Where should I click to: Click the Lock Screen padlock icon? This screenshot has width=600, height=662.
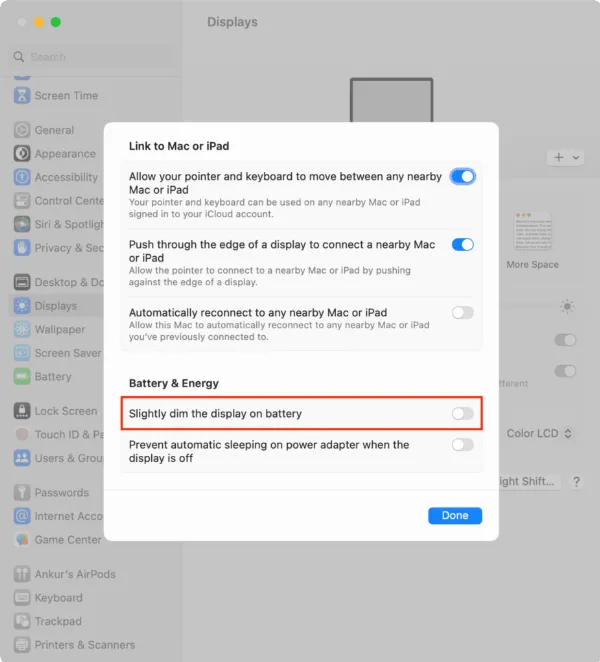pos(22,411)
